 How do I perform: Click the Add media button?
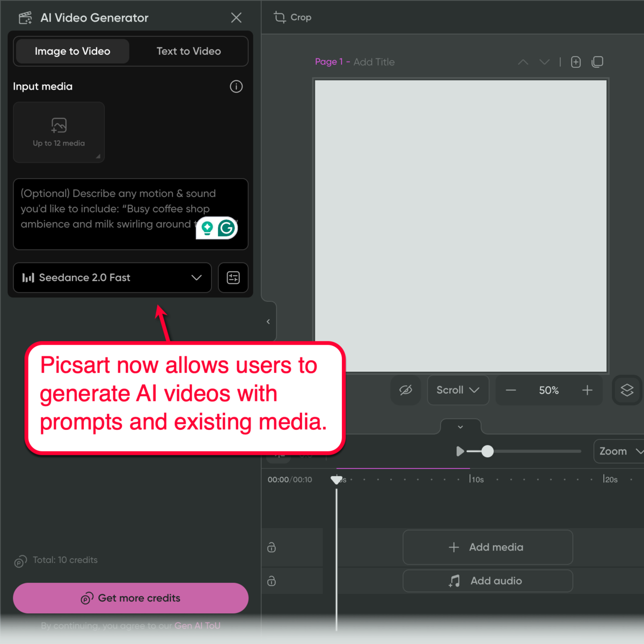488,547
